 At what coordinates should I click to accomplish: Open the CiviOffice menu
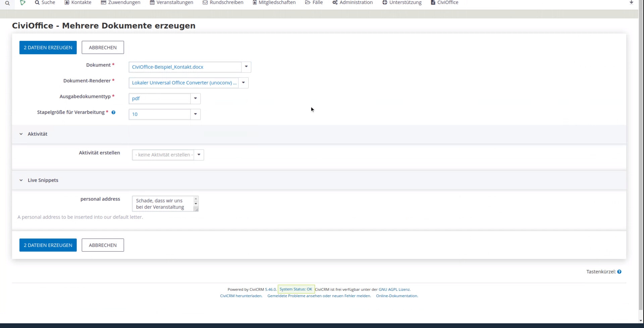click(444, 3)
